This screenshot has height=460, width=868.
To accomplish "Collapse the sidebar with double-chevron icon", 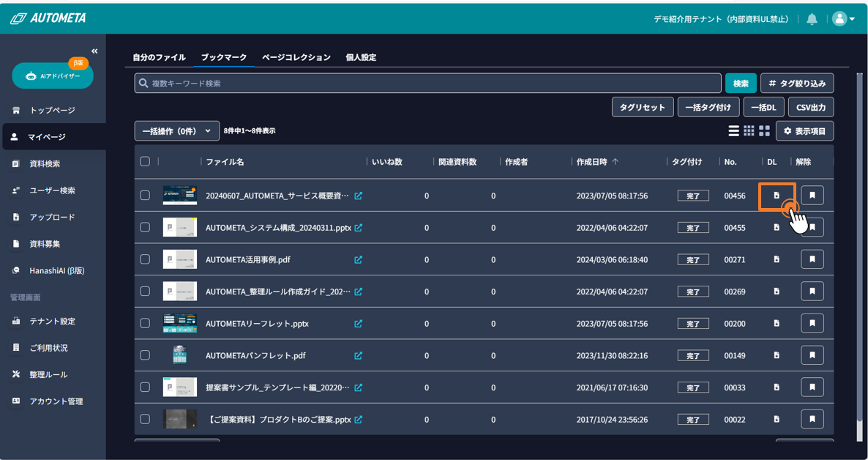I will [x=94, y=51].
